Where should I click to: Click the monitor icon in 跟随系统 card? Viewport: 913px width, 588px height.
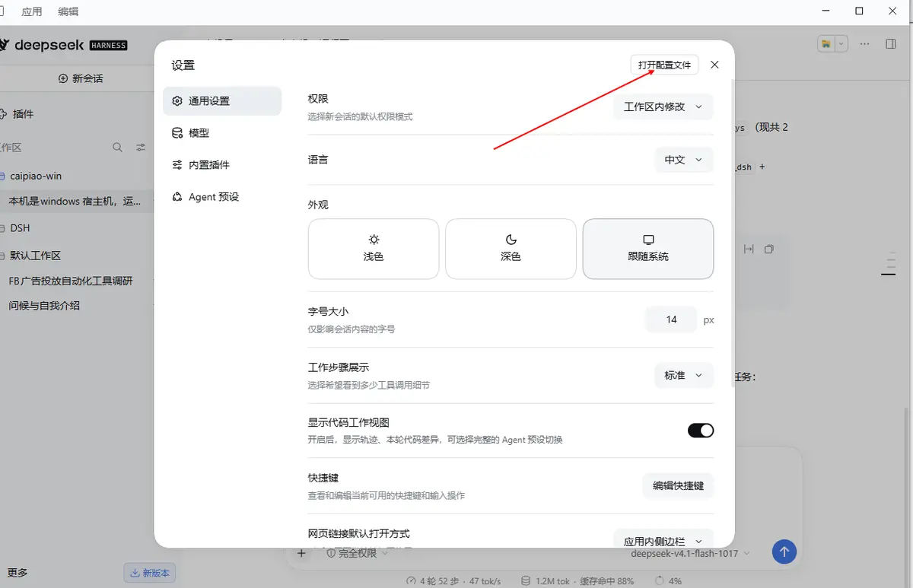(x=648, y=240)
